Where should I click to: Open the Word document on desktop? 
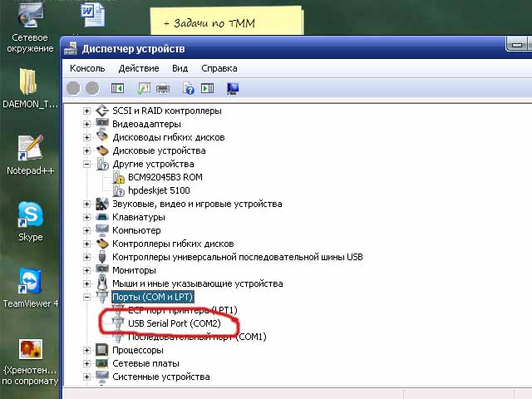(x=92, y=14)
